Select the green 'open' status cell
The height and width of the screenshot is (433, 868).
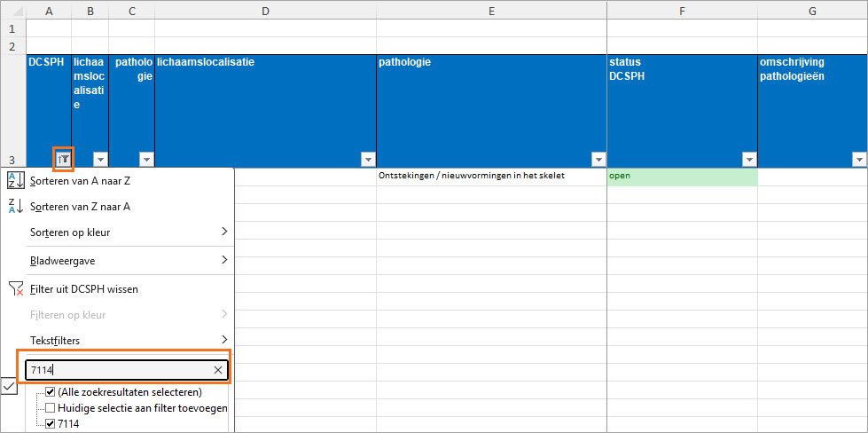682,177
